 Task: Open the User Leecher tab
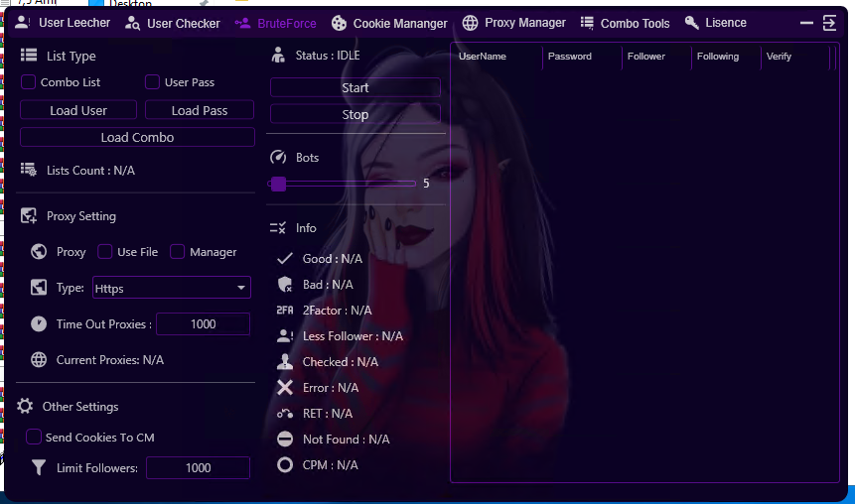coord(63,23)
